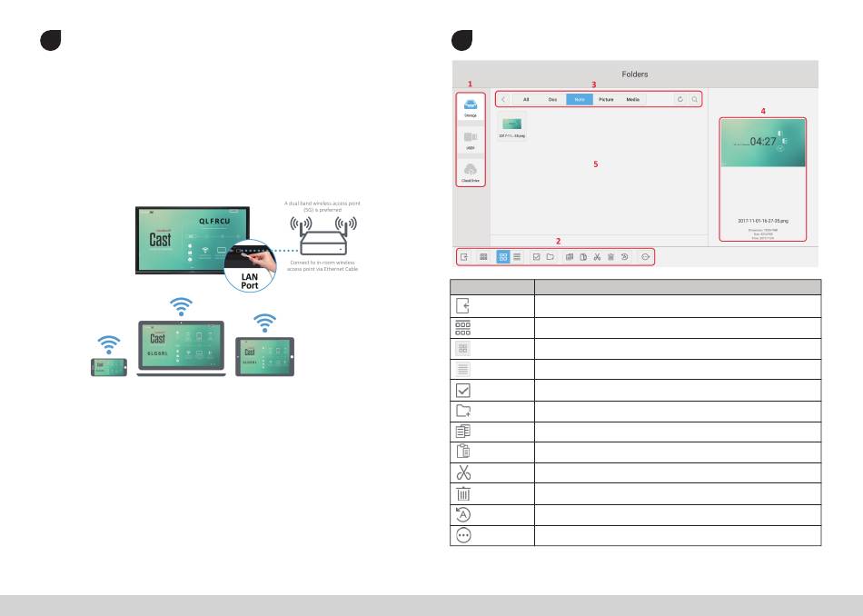The width and height of the screenshot is (863, 616).
Task: Create a new folder from the toolbar
Action: pyautogui.click(x=551, y=257)
